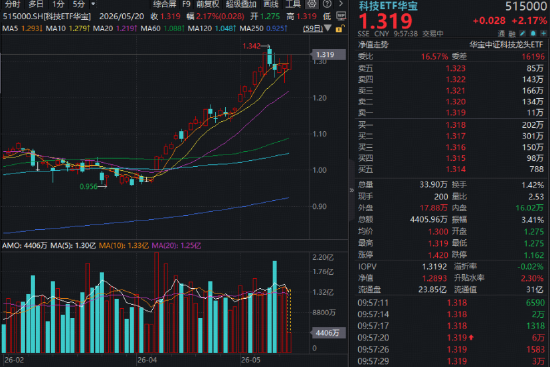Open 前复权 adjustment menu
The height and width of the screenshot is (367, 550).
click(208, 4)
